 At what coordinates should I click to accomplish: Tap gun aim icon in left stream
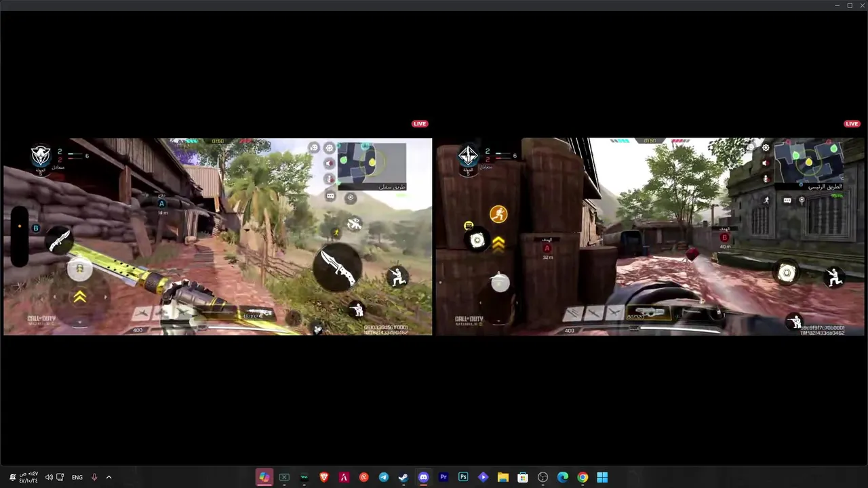(354, 224)
